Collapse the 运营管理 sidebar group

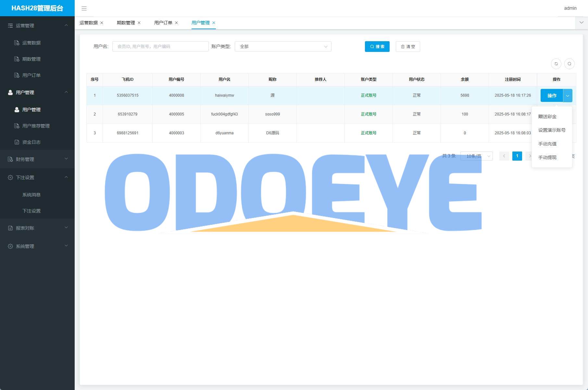(37, 25)
